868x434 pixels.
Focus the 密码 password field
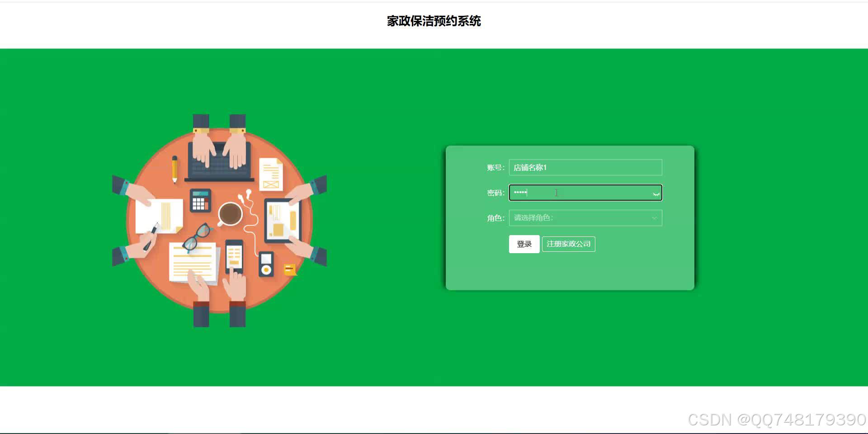click(x=585, y=193)
